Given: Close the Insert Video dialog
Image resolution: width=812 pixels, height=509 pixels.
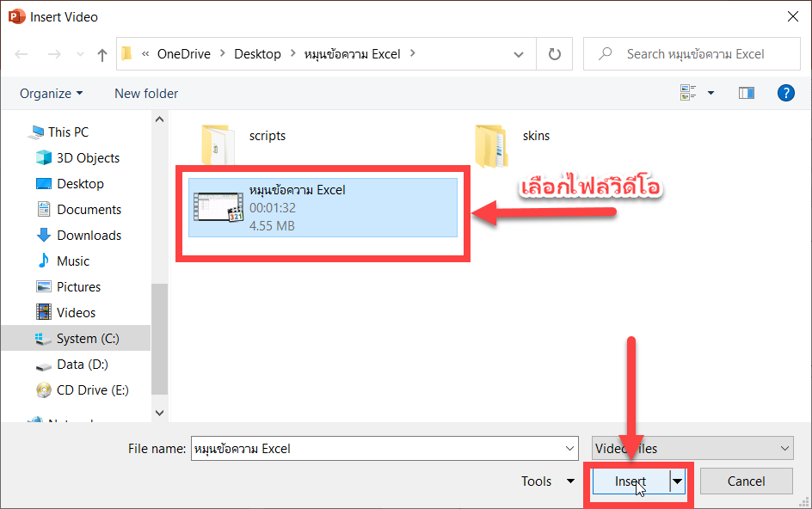Looking at the screenshot, I should (793, 16).
